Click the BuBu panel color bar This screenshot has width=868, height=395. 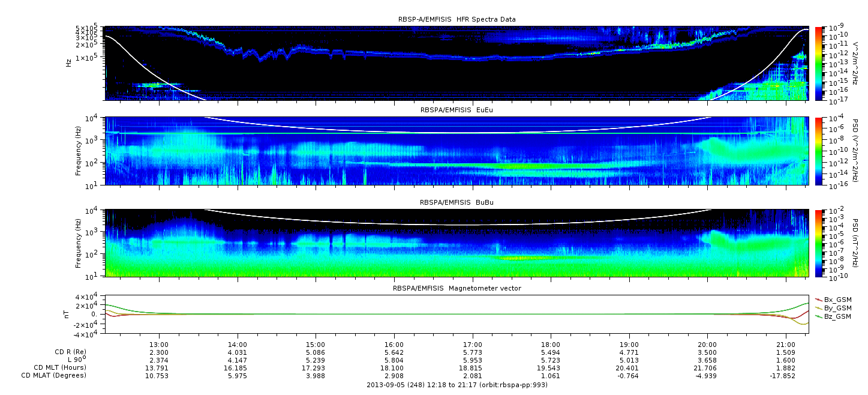click(818, 243)
